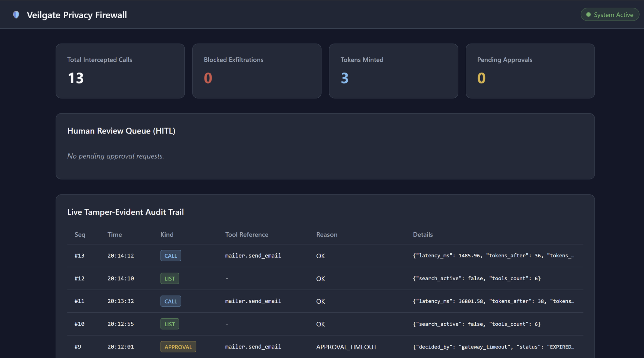Select timestamp 20:12:01 in row #9
Screen dimensions: 644x358
[x=121, y=347]
